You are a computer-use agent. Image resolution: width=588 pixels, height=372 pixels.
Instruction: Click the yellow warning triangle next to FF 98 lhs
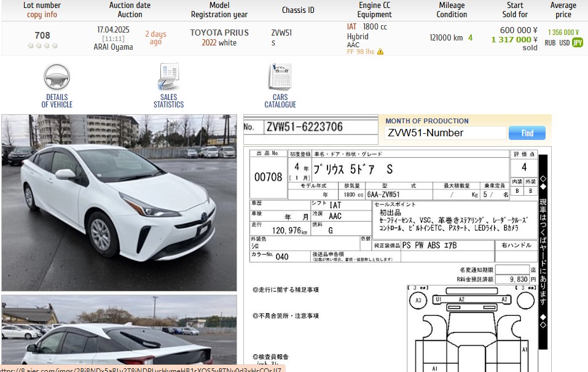pyautogui.click(x=380, y=52)
